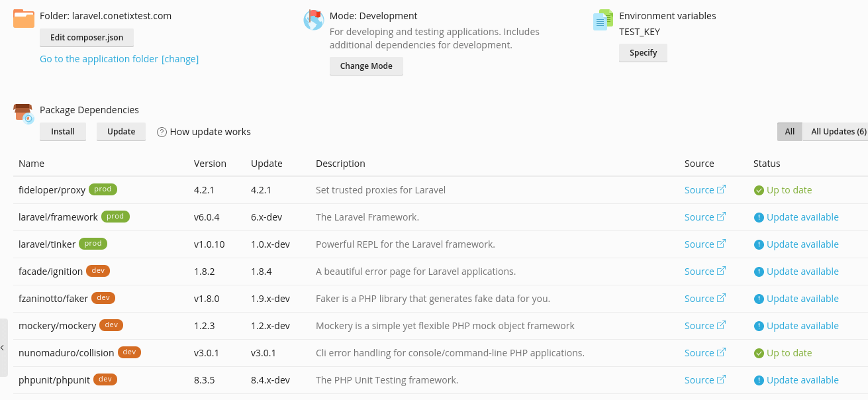The width and height of the screenshot is (868, 400).
Task: Click the Update packages button
Action: (x=121, y=132)
